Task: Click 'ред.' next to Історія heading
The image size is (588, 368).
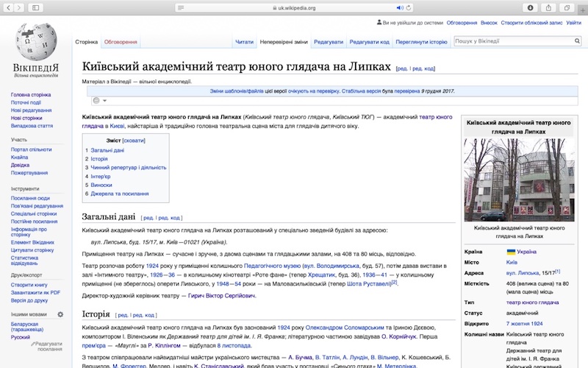Action: pos(123,315)
